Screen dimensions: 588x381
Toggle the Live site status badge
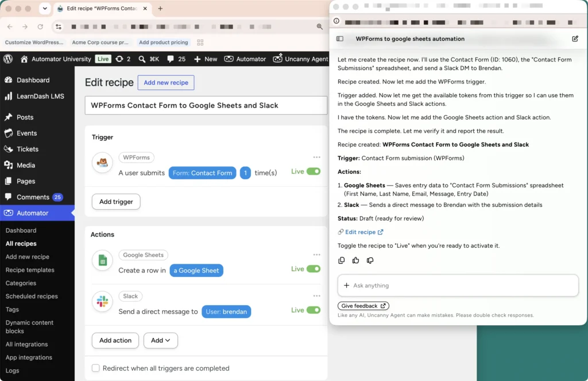[x=103, y=59]
